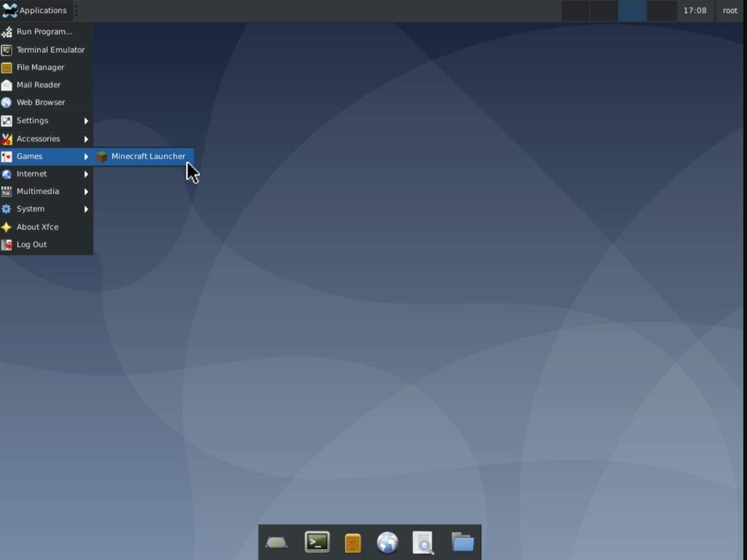The width and height of the screenshot is (747, 560).
Task: Expand the Settings submenu
Action: 47,120
